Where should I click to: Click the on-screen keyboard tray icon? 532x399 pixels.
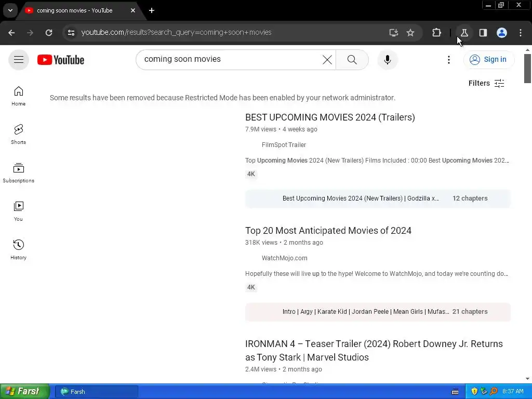tap(455, 392)
